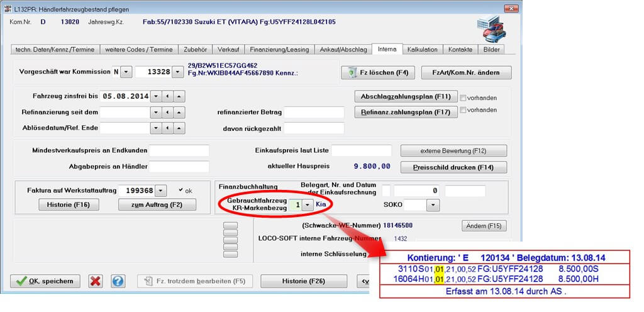644x312 pixels.
Task: Toggle vorhanden checkbox for Refinanz.zahlungsplan
Action: click(x=463, y=111)
